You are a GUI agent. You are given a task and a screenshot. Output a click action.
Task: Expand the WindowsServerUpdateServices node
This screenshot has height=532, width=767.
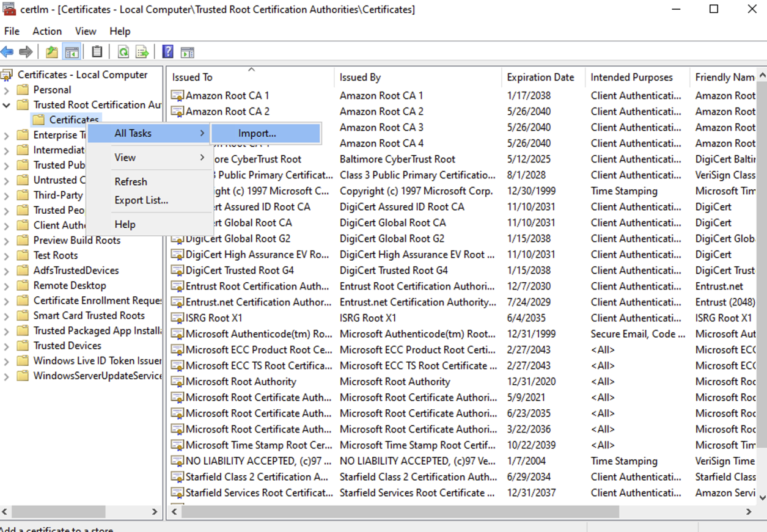[x=7, y=376]
